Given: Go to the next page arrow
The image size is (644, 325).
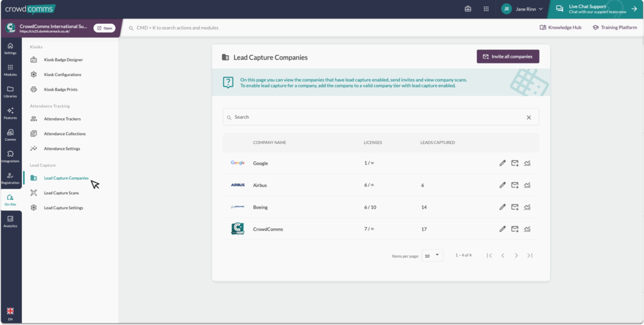Looking at the screenshot, I should [x=516, y=256].
